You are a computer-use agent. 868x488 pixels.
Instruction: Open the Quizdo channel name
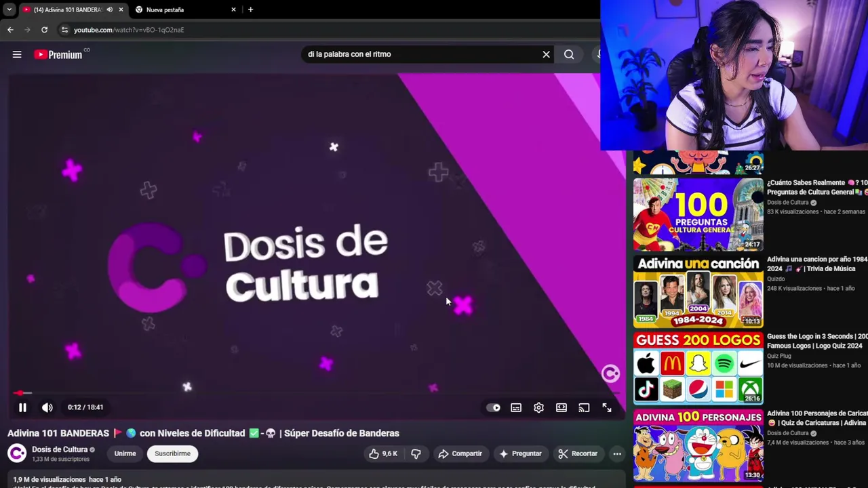pyautogui.click(x=776, y=279)
